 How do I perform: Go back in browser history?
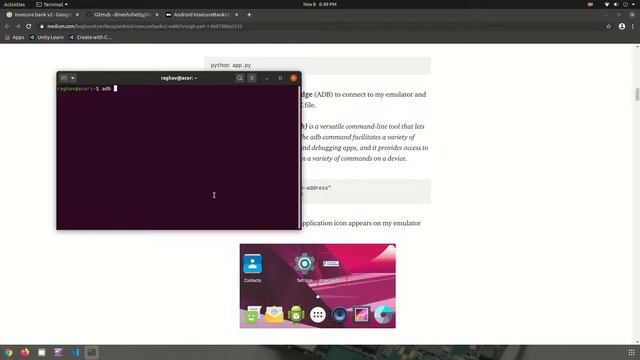click(x=7, y=26)
